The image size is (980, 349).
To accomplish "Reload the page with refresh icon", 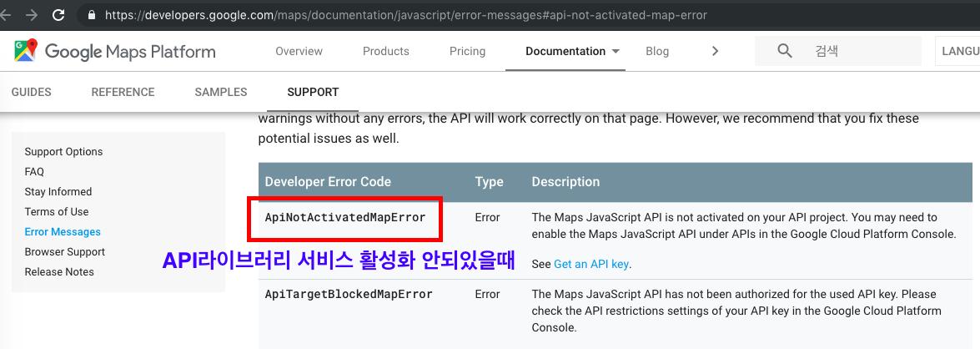I will click(x=58, y=14).
